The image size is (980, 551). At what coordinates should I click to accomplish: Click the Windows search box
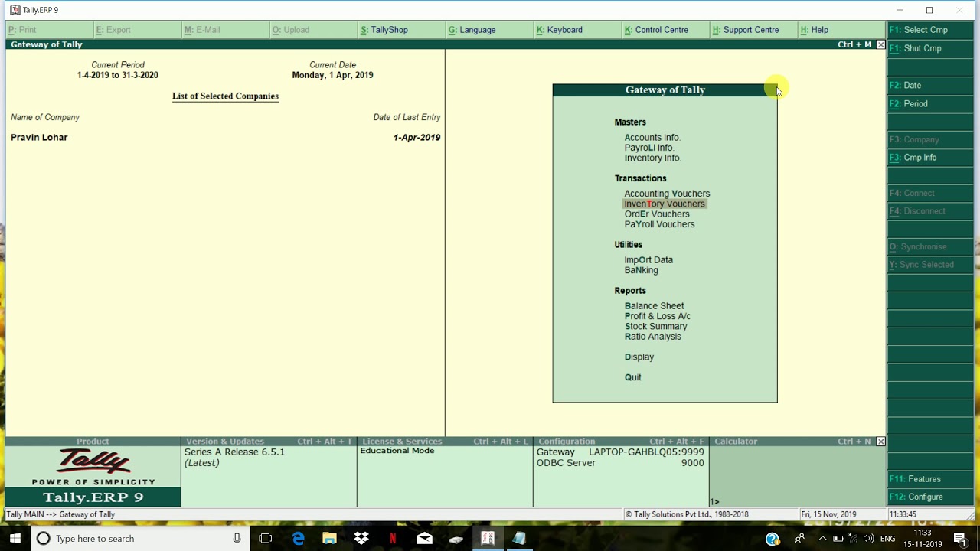(139, 539)
